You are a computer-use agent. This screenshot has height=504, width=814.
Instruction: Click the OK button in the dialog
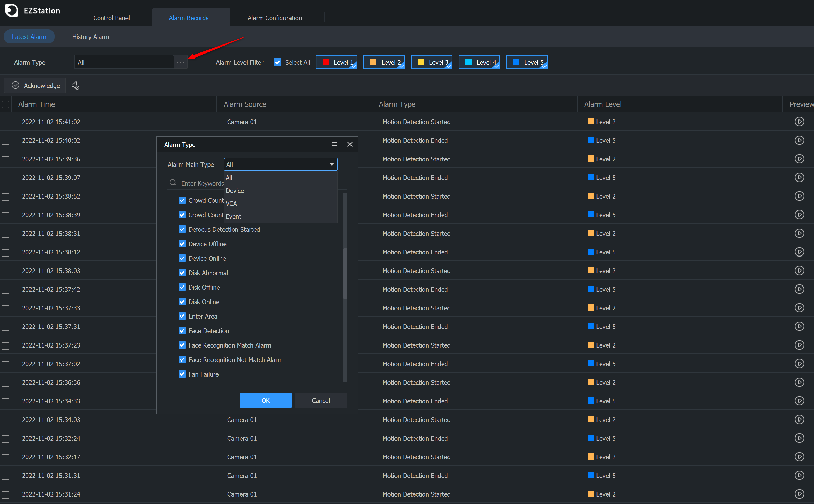click(x=265, y=400)
